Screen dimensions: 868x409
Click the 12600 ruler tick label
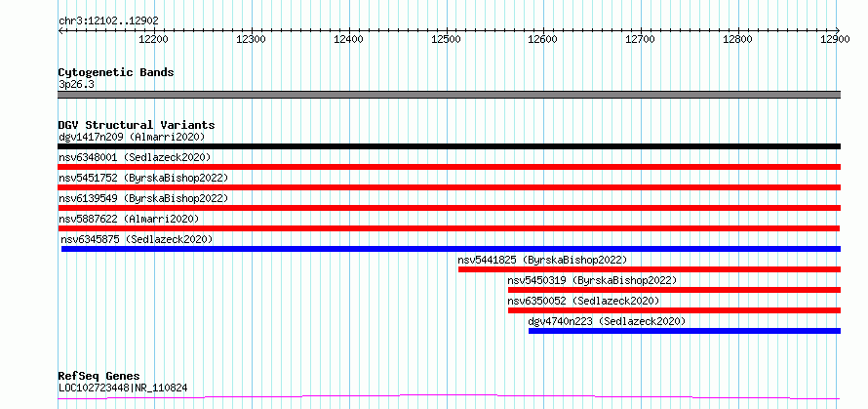[543, 39]
